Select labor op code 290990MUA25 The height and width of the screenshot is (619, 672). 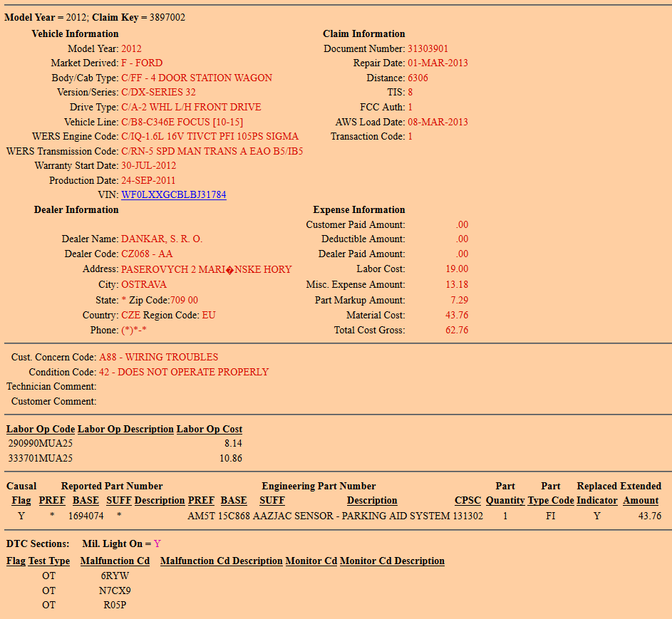(41, 443)
